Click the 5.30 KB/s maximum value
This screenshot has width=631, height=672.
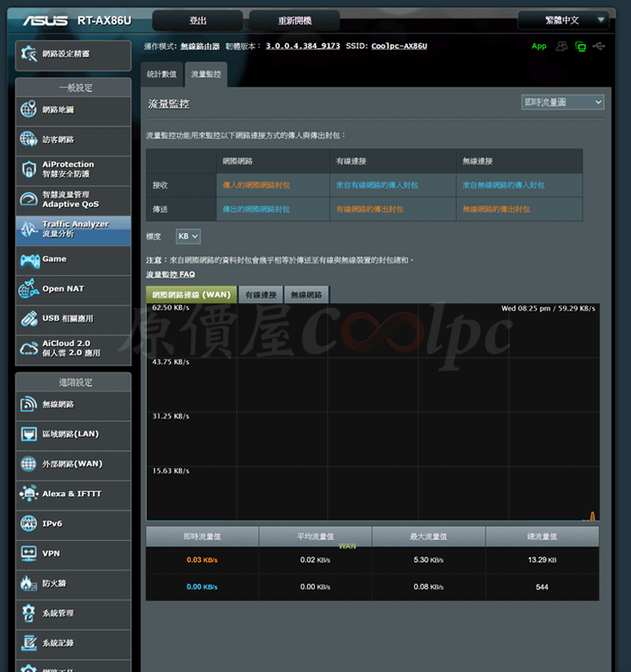point(428,560)
